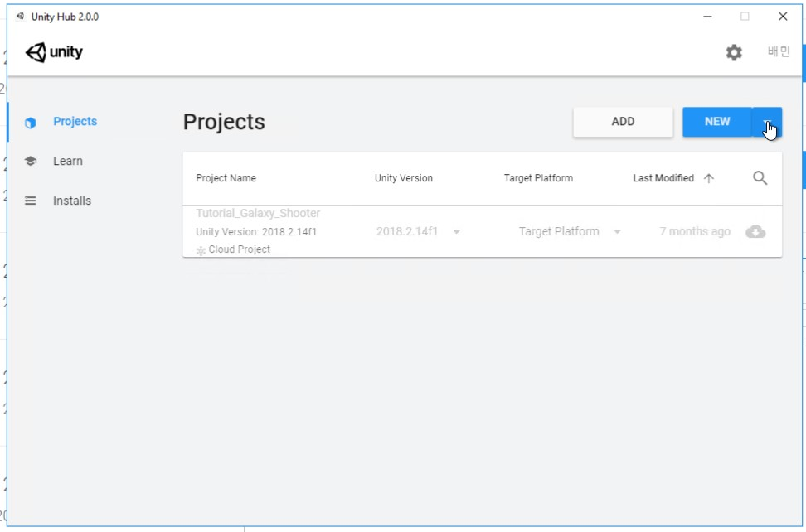806x532 pixels.
Task: Click the Installs list icon
Action: (31, 201)
